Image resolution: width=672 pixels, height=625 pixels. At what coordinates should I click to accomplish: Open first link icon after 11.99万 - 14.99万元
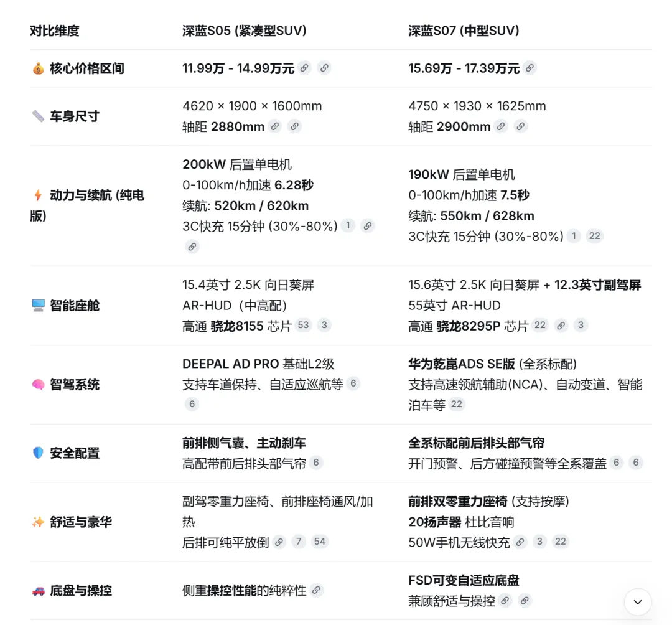(x=304, y=68)
